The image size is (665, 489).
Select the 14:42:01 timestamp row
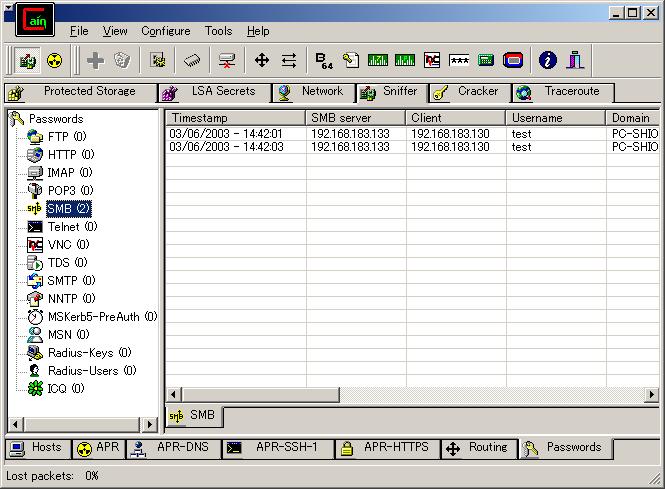pyautogui.click(x=412, y=134)
